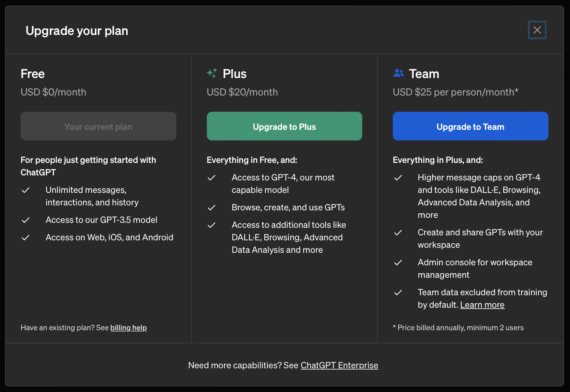
Task: Click the Upgrade your plan heading
Action: 77,31
